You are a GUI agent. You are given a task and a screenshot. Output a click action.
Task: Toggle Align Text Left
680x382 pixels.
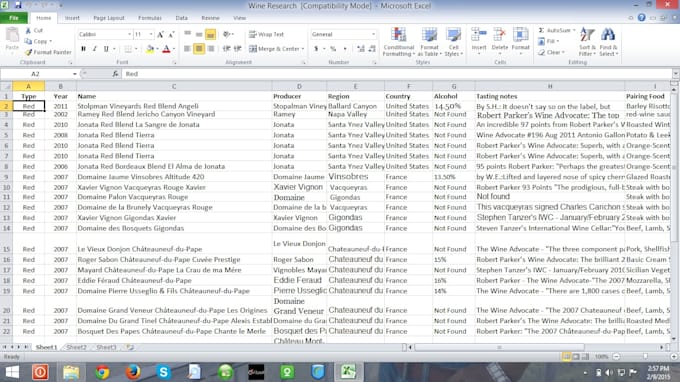pos(187,49)
